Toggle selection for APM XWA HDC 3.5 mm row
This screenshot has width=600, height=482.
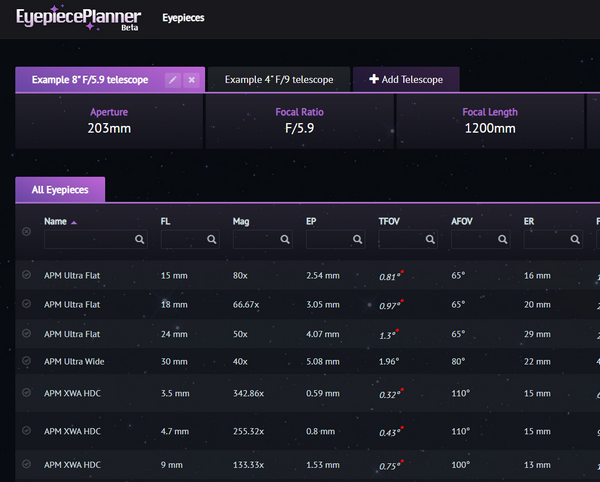point(26,392)
